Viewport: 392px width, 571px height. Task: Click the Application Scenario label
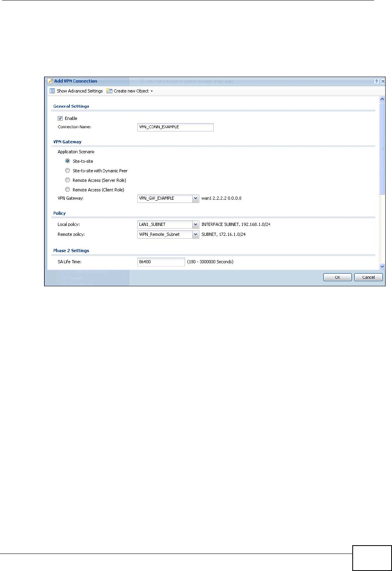[76, 152]
